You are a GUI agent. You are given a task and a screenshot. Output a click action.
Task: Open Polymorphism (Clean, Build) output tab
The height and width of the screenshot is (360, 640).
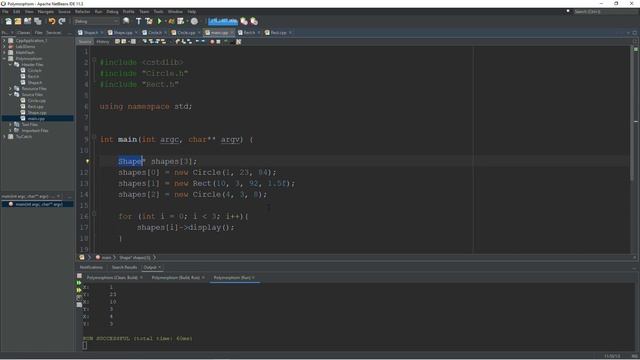tap(112, 278)
